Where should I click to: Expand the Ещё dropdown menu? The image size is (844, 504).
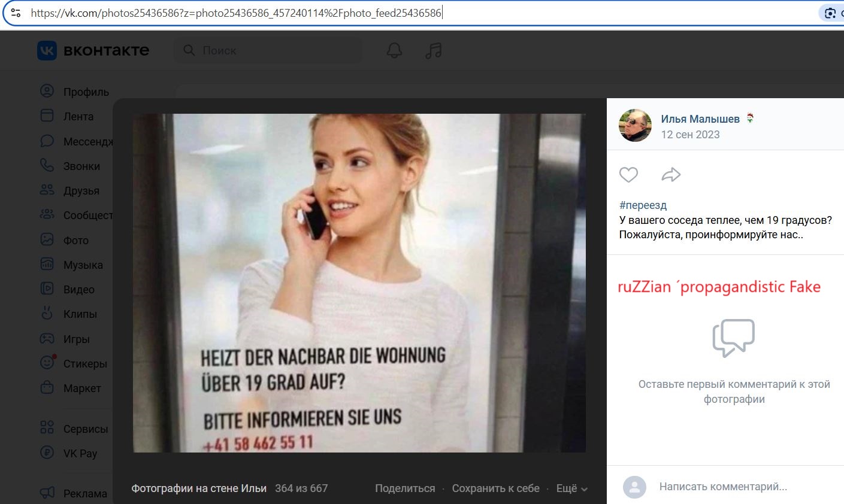(x=571, y=488)
